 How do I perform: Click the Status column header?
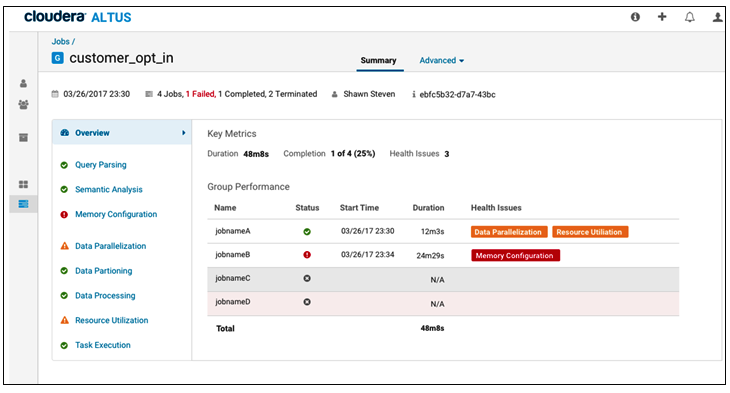[x=307, y=208]
